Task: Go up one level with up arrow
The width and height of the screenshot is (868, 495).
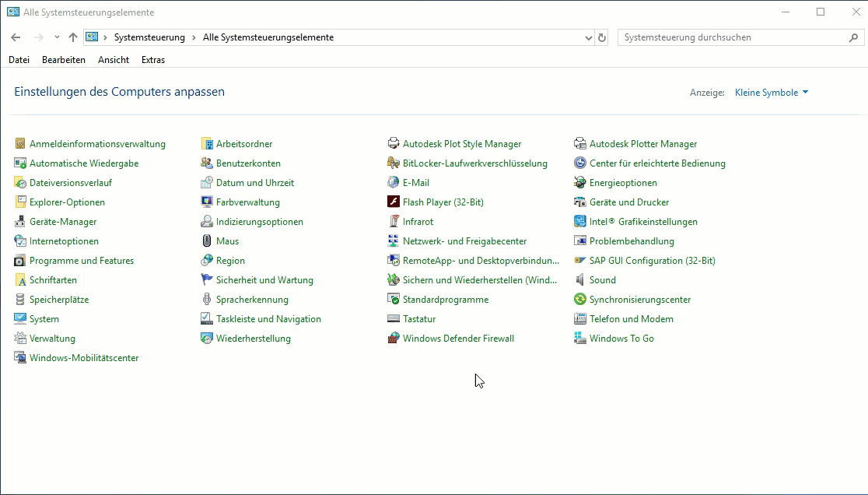Action: (x=73, y=37)
